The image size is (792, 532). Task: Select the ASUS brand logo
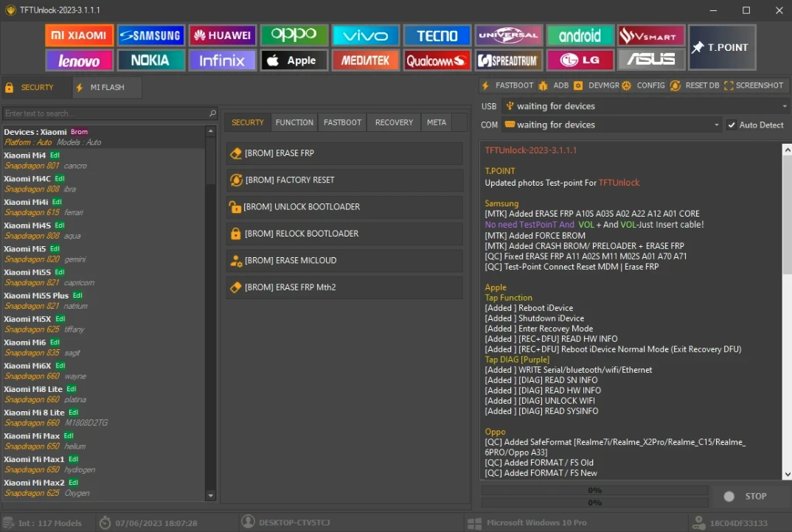click(x=651, y=60)
